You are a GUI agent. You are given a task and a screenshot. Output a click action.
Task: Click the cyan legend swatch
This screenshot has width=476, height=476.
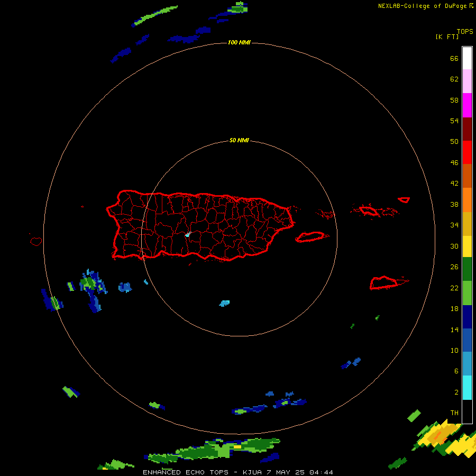click(x=467, y=388)
